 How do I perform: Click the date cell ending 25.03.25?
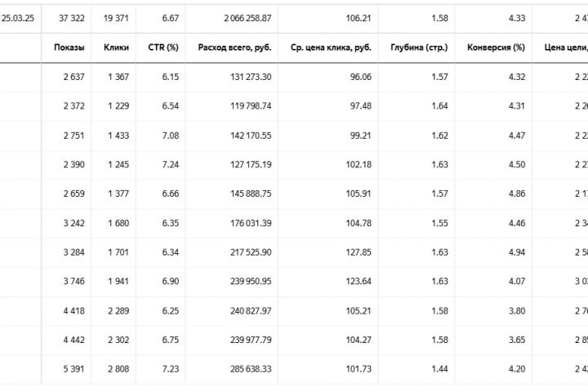(18, 17)
